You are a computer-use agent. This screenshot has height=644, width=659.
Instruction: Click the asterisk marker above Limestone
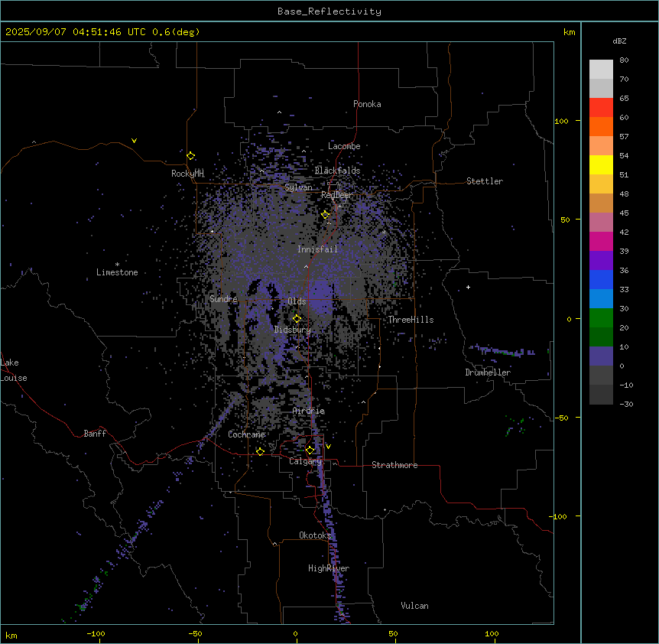[x=117, y=265]
